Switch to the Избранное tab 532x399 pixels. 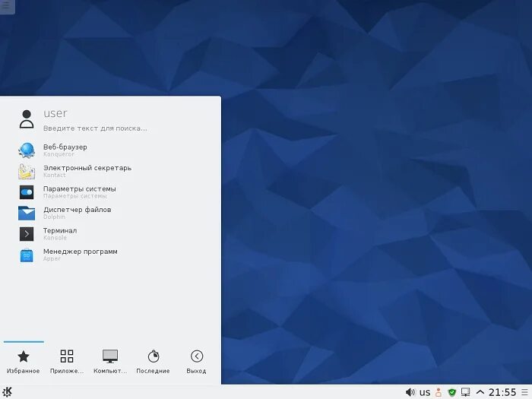[24, 362]
